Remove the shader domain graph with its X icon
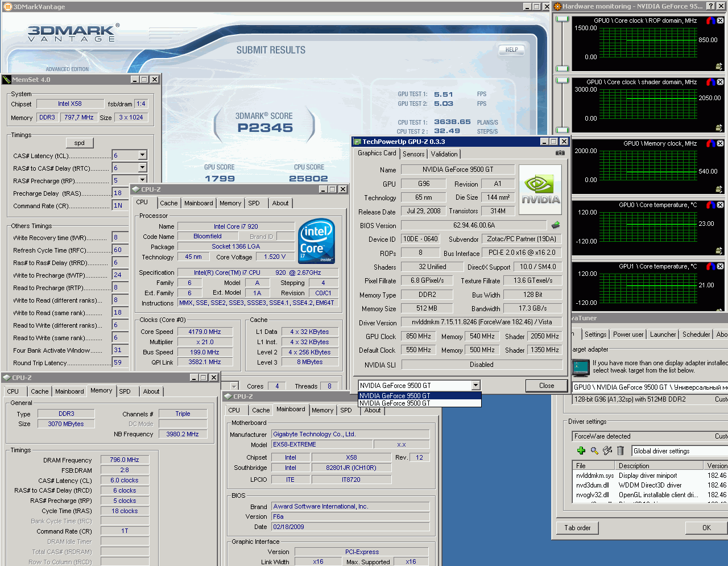728x566 pixels. click(720, 82)
